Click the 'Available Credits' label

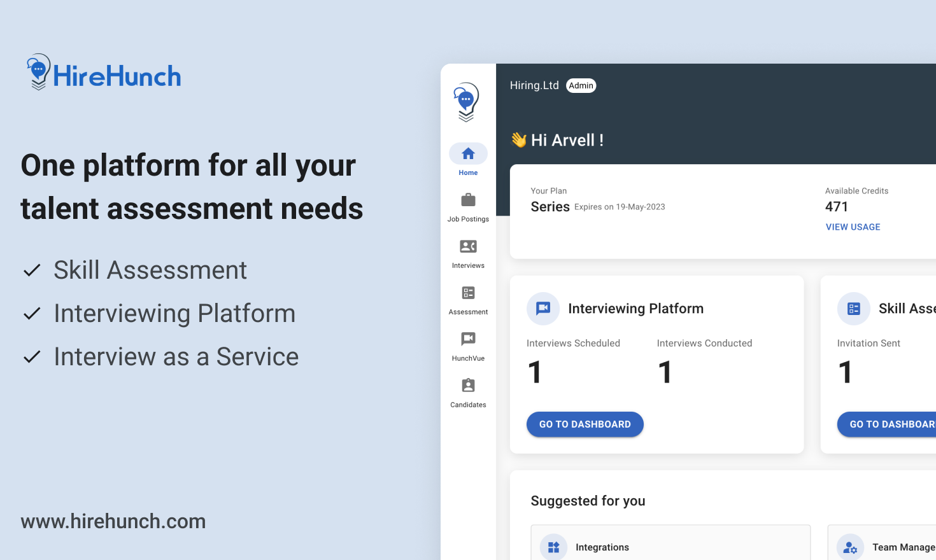pyautogui.click(x=856, y=191)
